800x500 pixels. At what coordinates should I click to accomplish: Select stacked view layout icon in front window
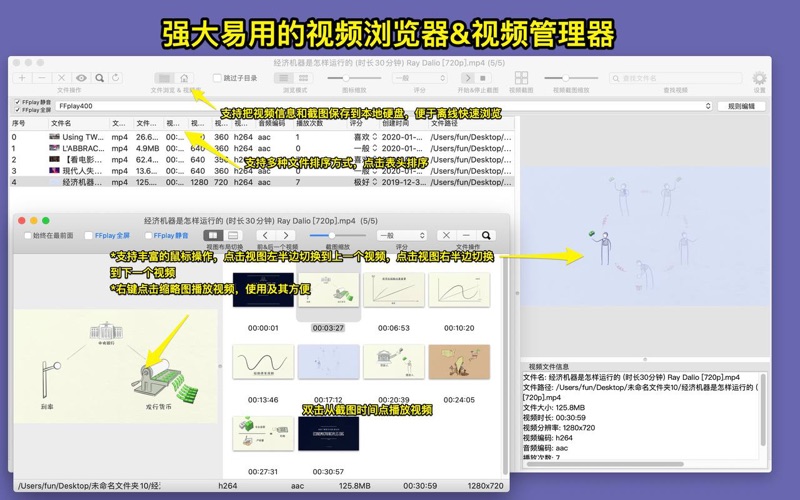(x=233, y=235)
